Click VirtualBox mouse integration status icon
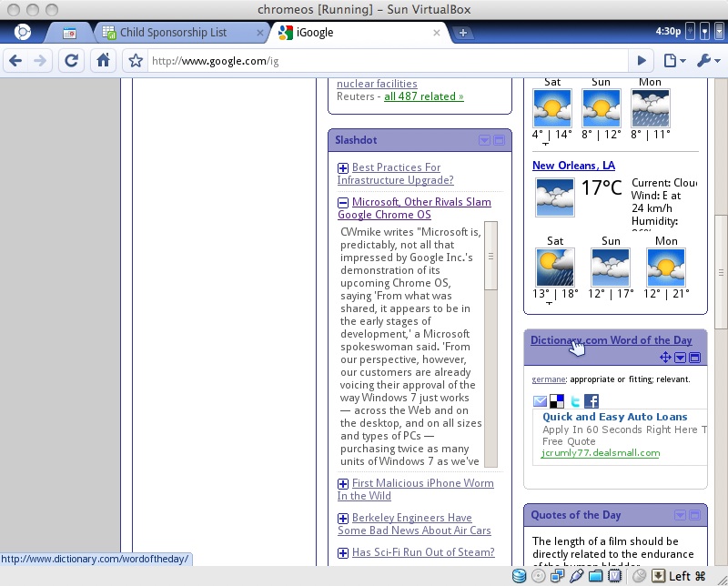This screenshot has width=728, height=586. click(x=640, y=576)
